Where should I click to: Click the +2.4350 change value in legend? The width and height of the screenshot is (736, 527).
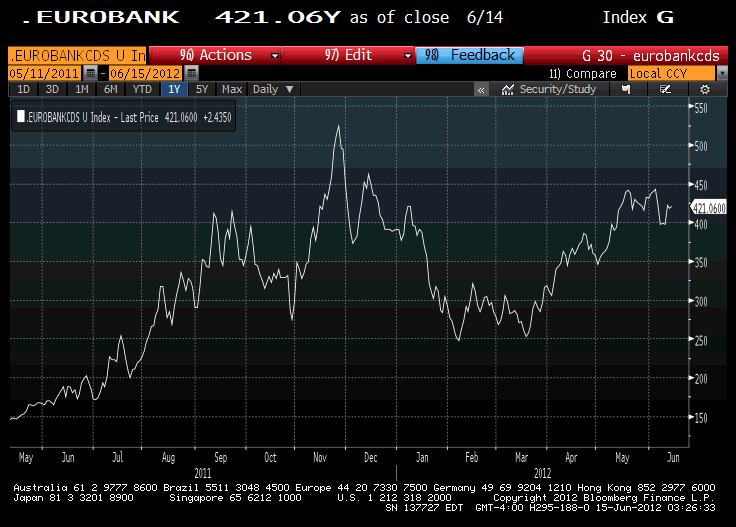[x=217, y=117]
